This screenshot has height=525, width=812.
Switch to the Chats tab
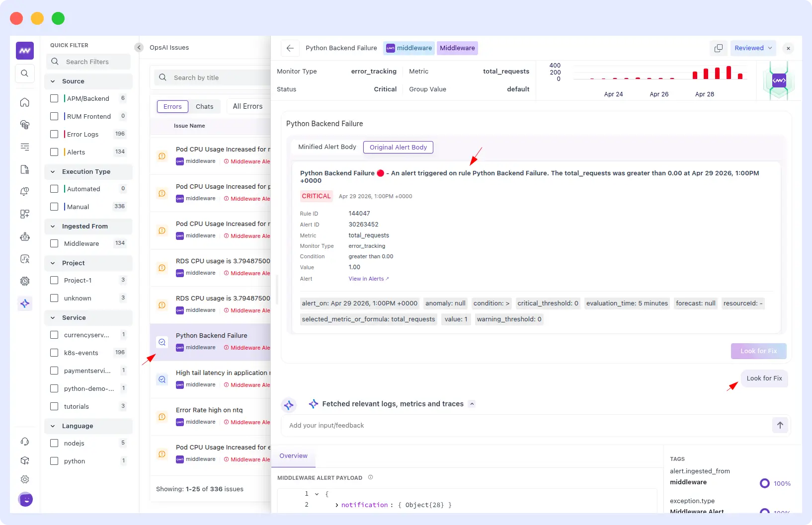pos(204,107)
